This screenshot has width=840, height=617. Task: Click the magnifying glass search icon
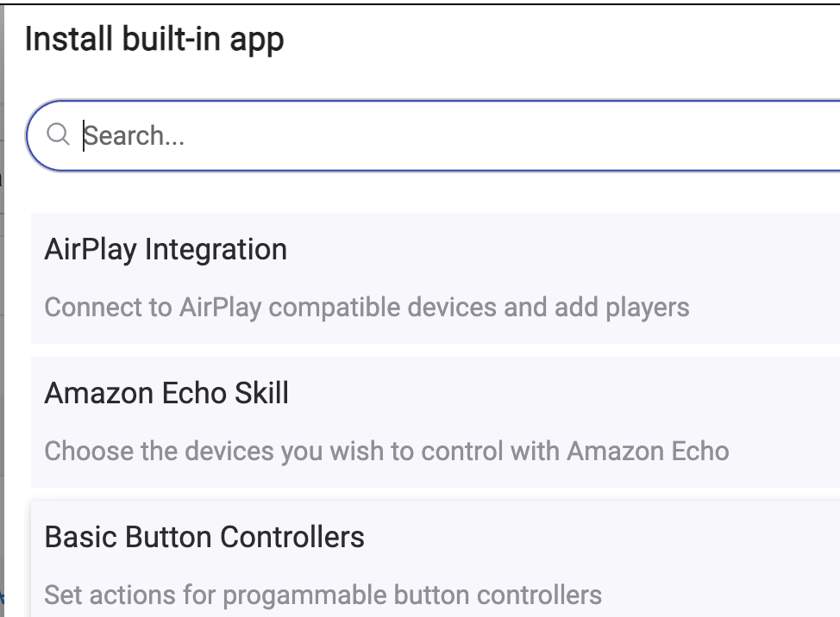[58, 134]
